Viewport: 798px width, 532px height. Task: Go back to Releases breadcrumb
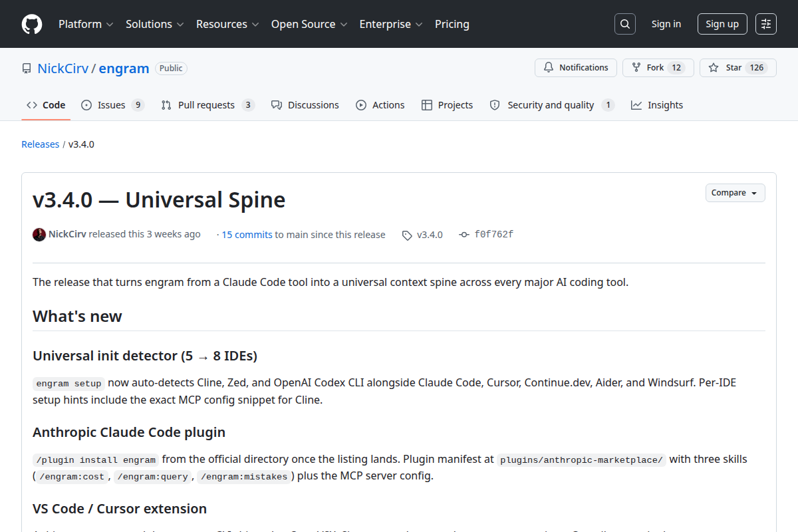pos(41,144)
